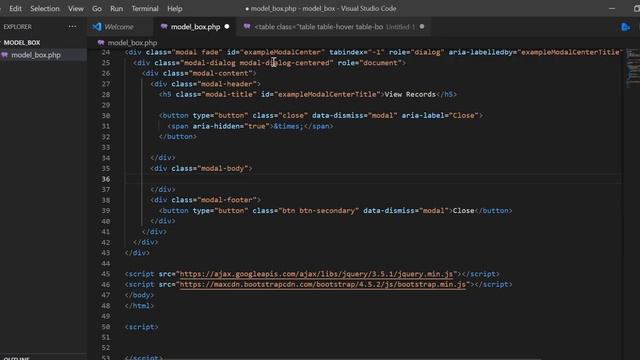Screen dimensions: 640x360
Task: Click 'modal-content' class text on line 26
Action: [x=221, y=73]
